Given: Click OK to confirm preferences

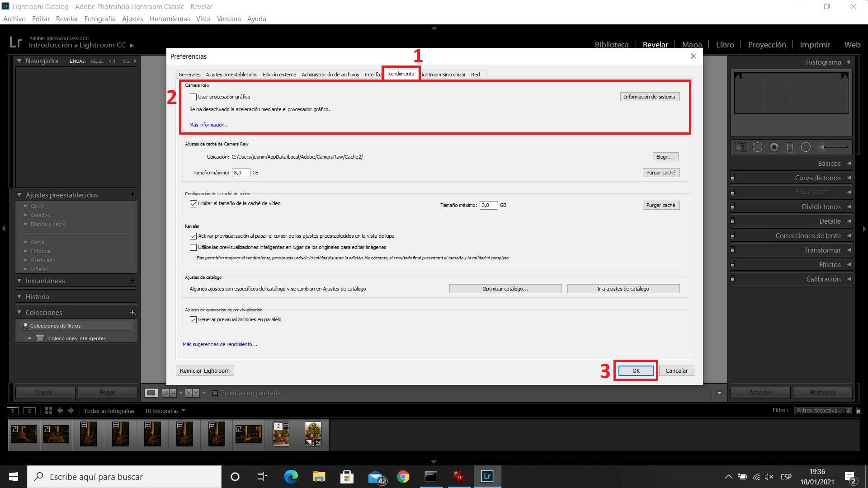Looking at the screenshot, I should tap(636, 371).
